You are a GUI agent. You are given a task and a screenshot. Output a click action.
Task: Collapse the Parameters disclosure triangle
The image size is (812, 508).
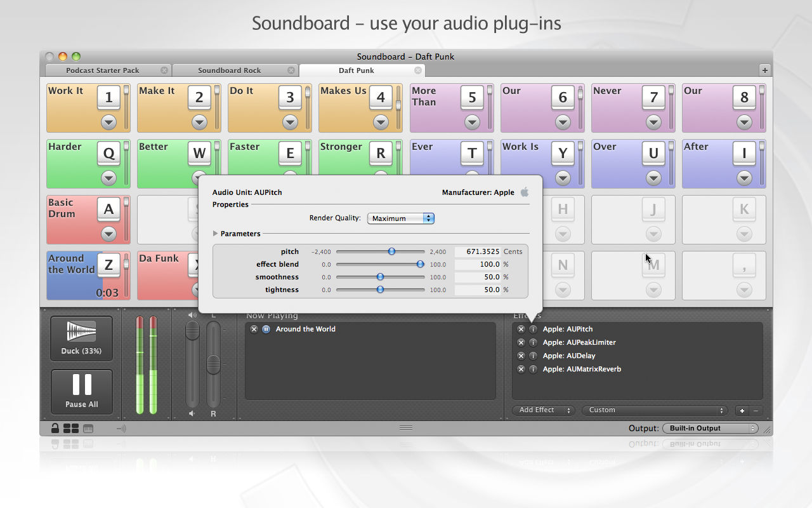[216, 234]
